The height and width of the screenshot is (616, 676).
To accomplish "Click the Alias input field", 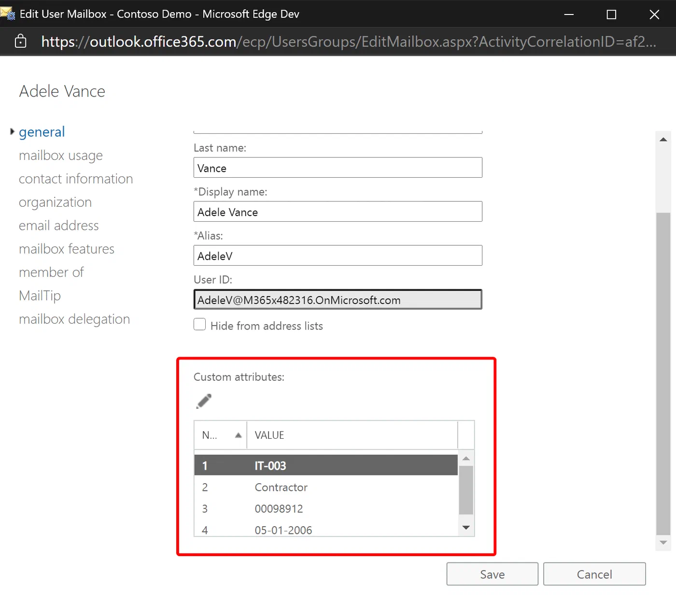I will [x=338, y=256].
